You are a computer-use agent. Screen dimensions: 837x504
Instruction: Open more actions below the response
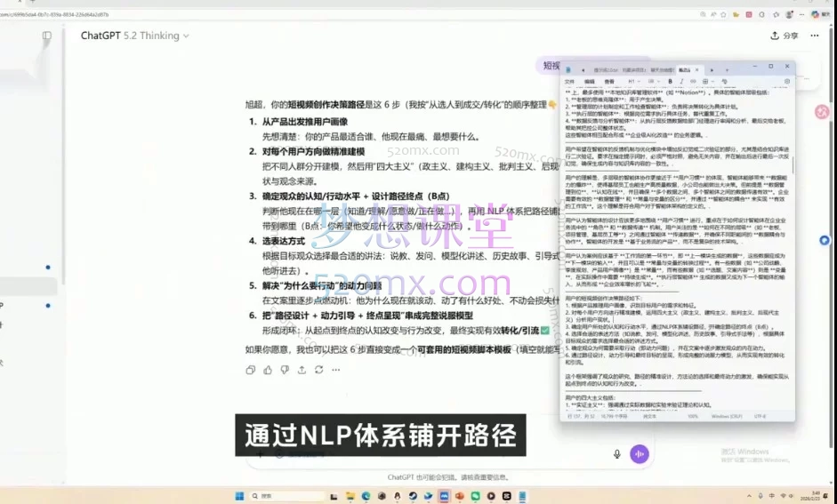pyautogui.click(x=335, y=370)
